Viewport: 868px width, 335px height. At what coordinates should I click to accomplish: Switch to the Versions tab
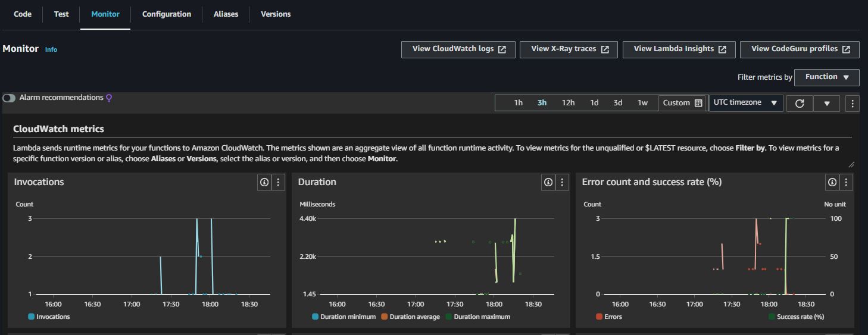click(x=276, y=14)
